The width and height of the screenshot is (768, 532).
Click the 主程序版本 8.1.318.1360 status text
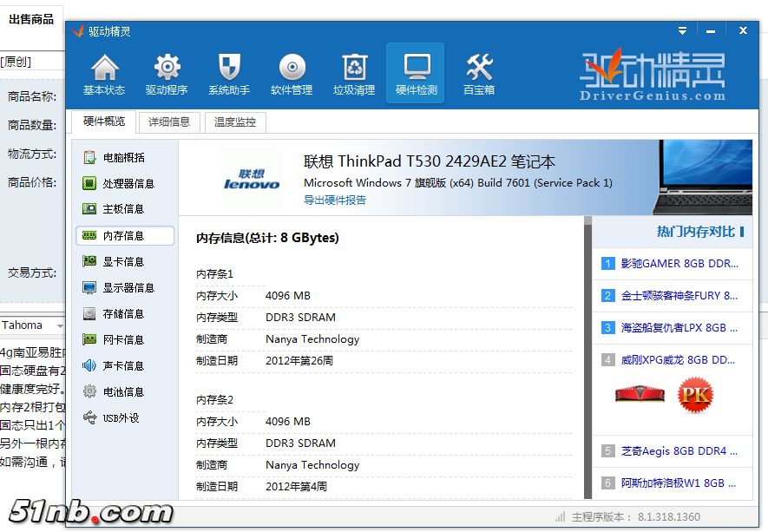pos(636,517)
